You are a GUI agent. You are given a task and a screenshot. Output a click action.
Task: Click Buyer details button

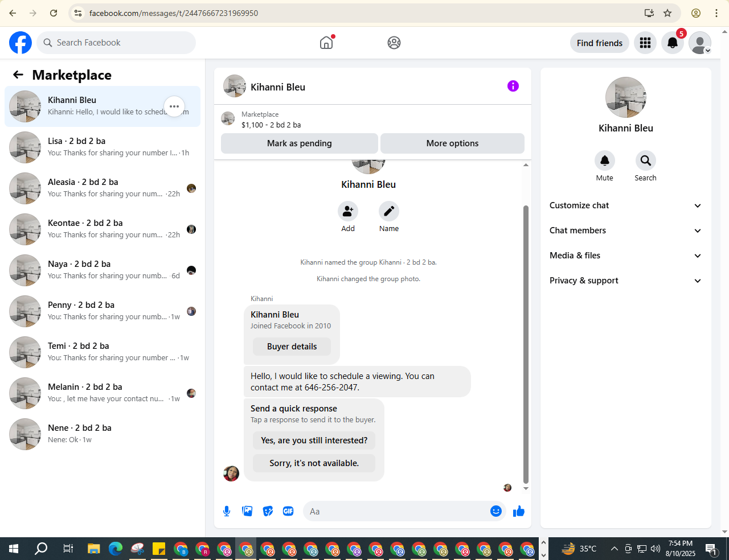coord(292,347)
